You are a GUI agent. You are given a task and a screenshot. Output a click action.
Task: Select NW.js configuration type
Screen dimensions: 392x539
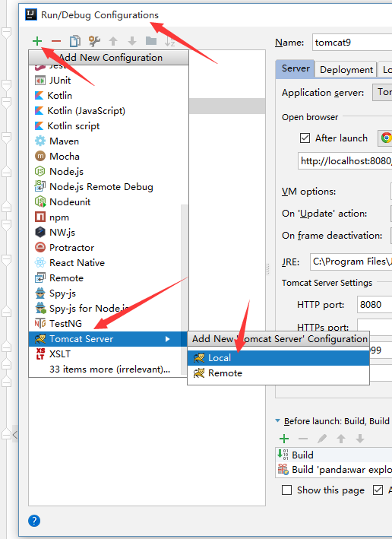(105, 233)
